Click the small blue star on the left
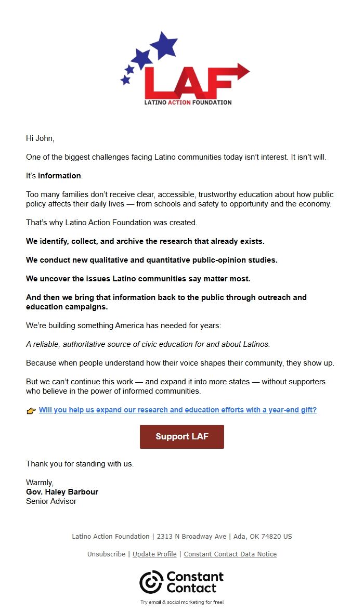This screenshot has width=364, height=611. (124, 79)
